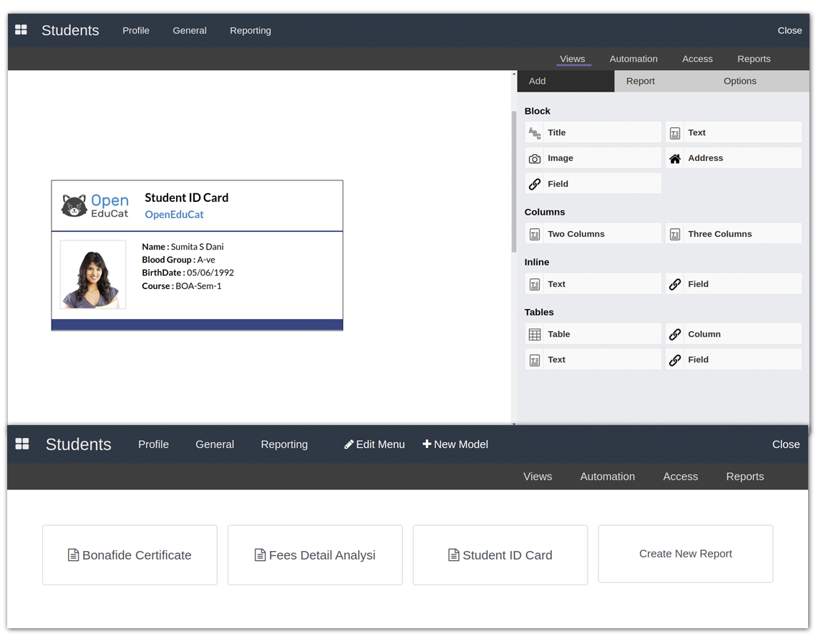
Task: Click the OpenEduCat link on ID card
Action: point(174,215)
